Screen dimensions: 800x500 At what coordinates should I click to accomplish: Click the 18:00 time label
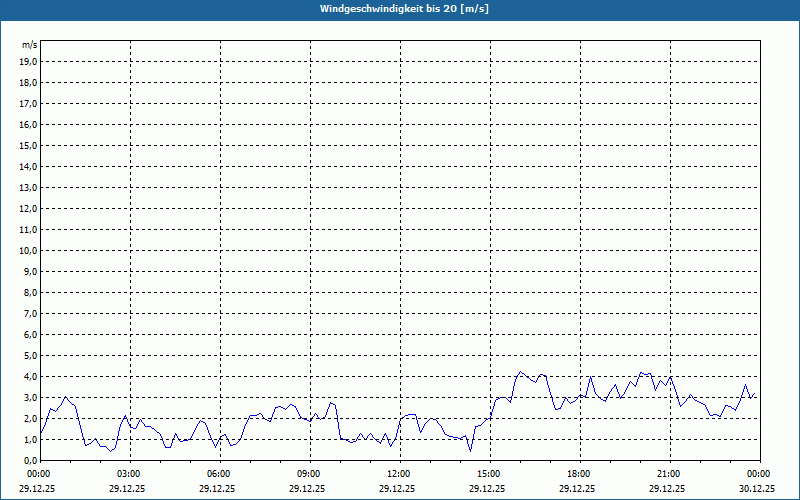coord(579,474)
